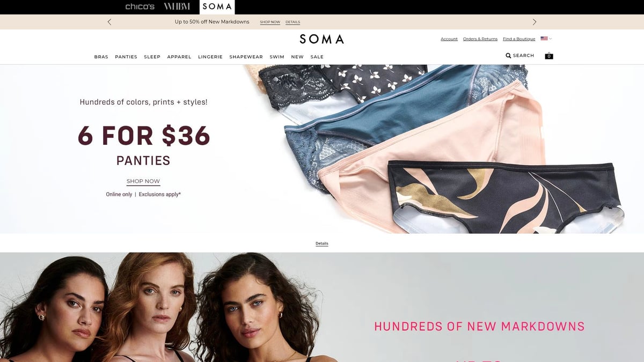Click the US flag icon
The height and width of the screenshot is (362, 644).
click(544, 39)
